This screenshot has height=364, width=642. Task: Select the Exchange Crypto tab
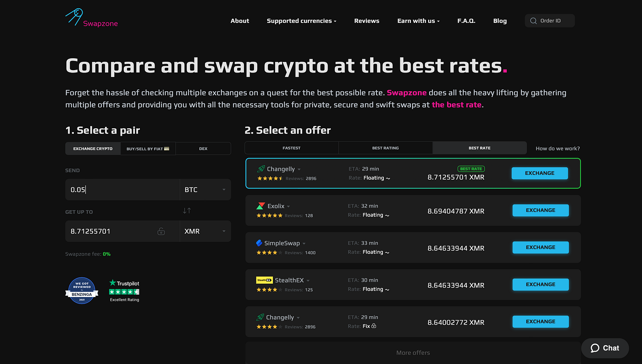coord(93,149)
